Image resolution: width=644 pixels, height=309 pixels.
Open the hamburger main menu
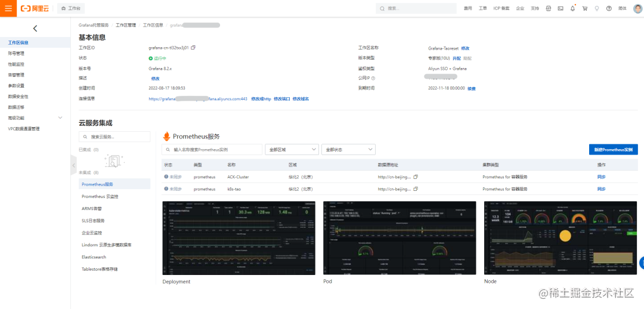click(x=8, y=8)
